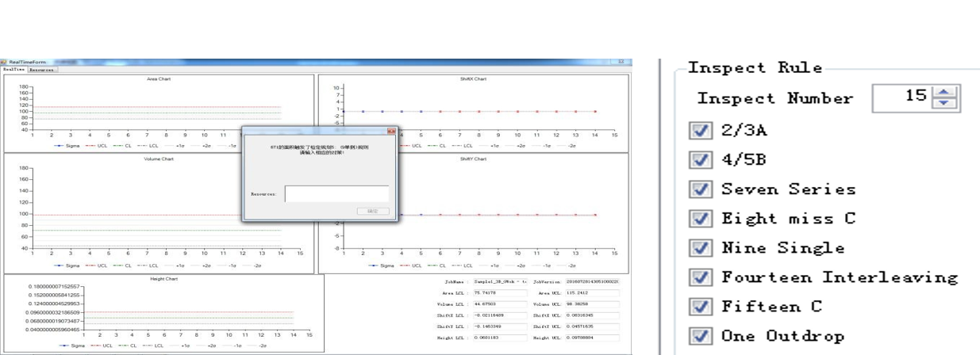Increase the Inspect Number value
Viewport: 980px width, 355px height.
943,93
